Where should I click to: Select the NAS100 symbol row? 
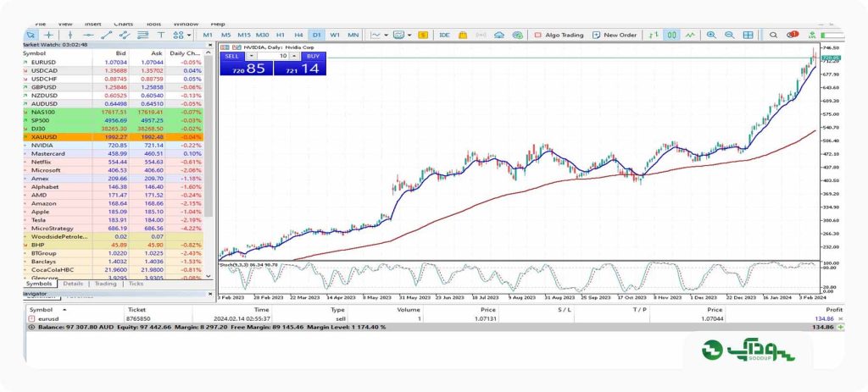(114, 113)
